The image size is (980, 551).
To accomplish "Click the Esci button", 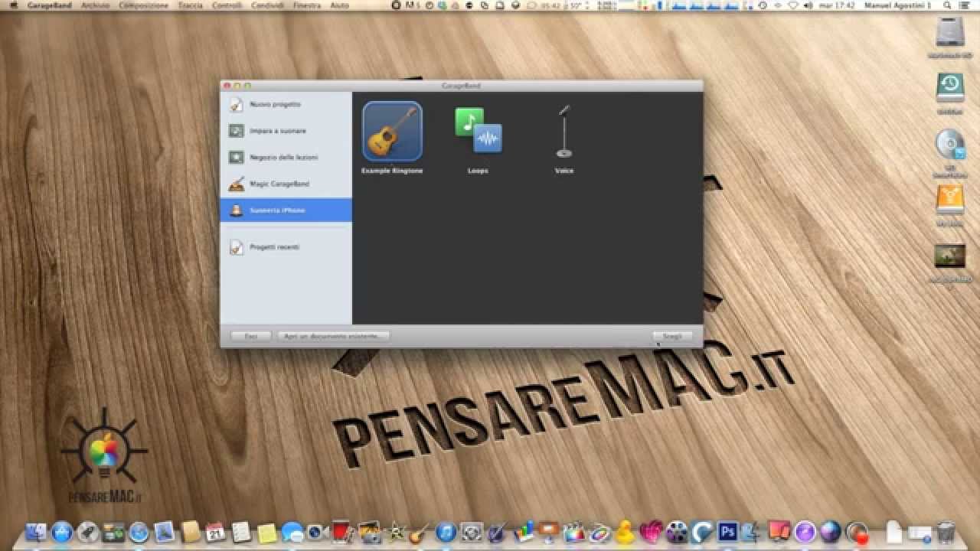I will tap(251, 336).
